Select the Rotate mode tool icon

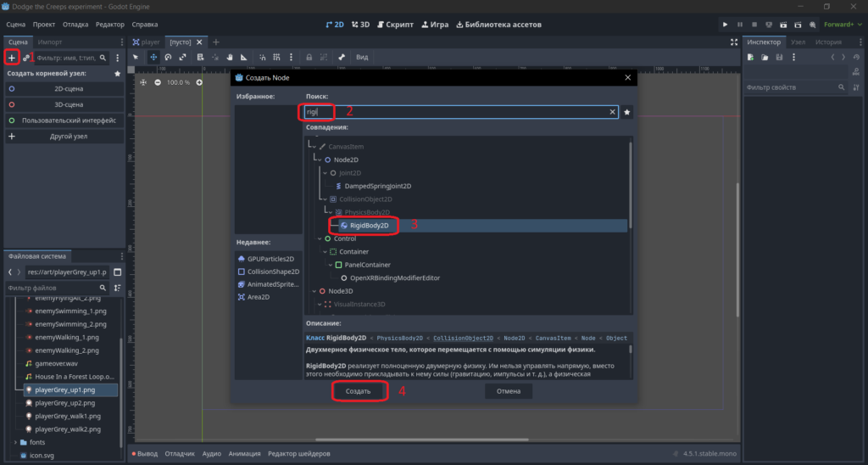169,57
